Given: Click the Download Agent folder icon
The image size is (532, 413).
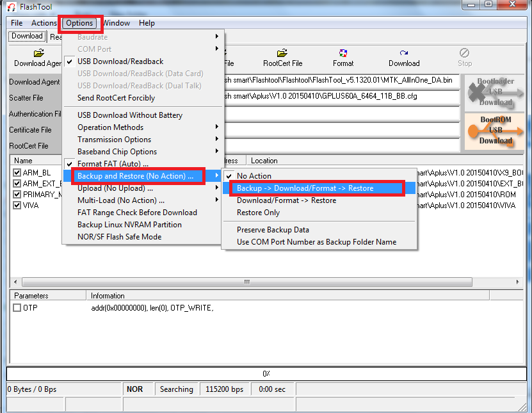Looking at the screenshot, I should (39, 53).
